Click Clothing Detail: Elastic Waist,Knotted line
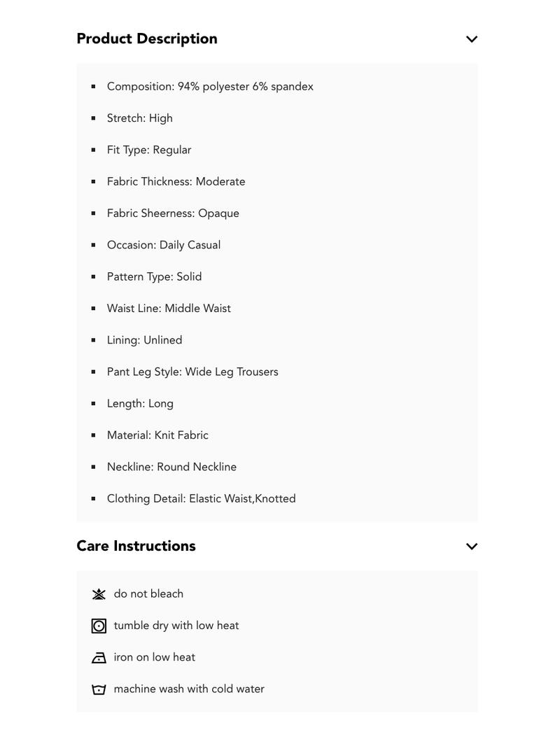The image size is (560, 746). click(x=202, y=499)
